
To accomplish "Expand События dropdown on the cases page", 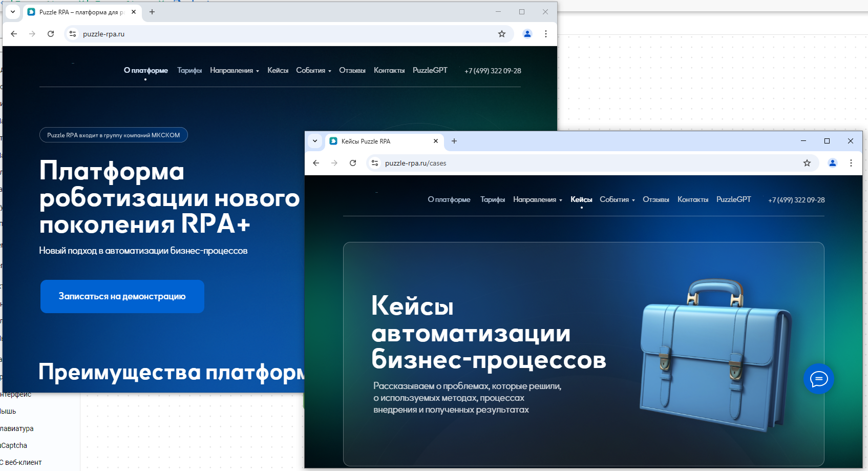I will pos(617,199).
